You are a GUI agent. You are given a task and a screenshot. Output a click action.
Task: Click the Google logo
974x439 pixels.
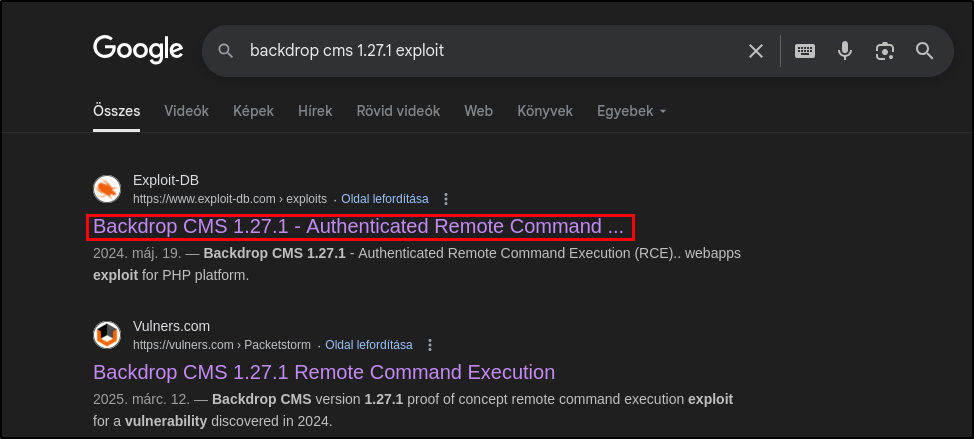138,50
